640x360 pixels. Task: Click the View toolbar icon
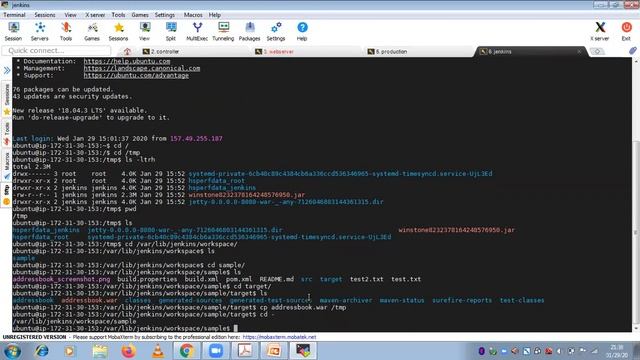coord(144,31)
